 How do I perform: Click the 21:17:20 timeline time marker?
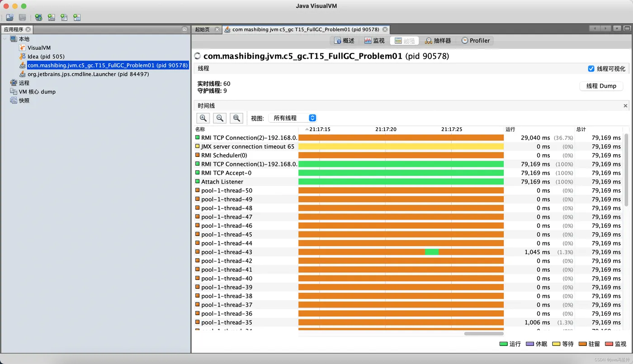tap(386, 129)
